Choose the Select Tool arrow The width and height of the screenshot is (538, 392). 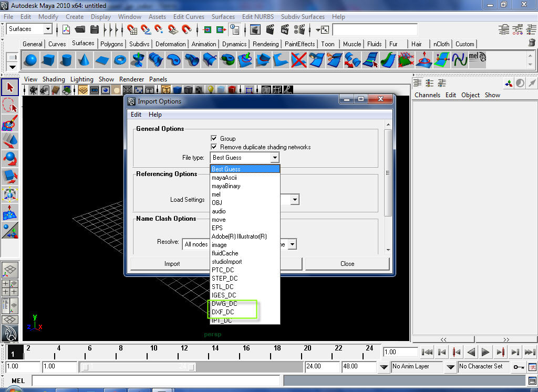tap(10, 87)
